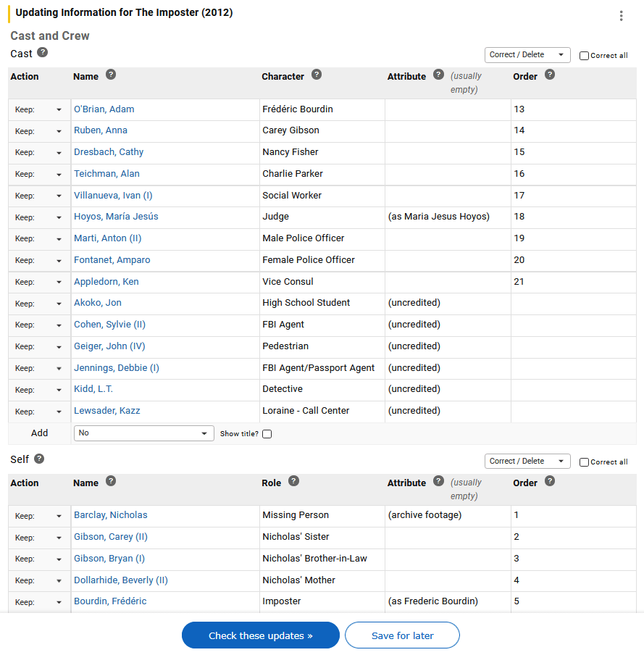Open the Bourdin, Frédéric name page

[x=109, y=601]
